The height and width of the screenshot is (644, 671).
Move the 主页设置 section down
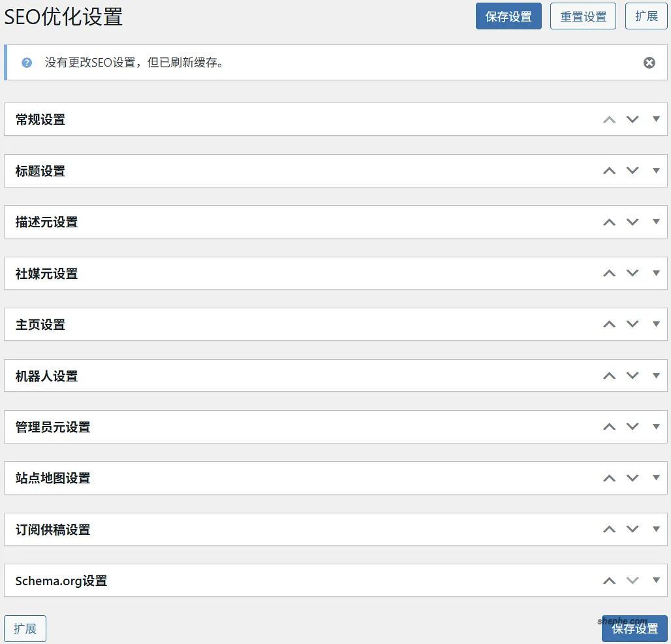coord(632,324)
